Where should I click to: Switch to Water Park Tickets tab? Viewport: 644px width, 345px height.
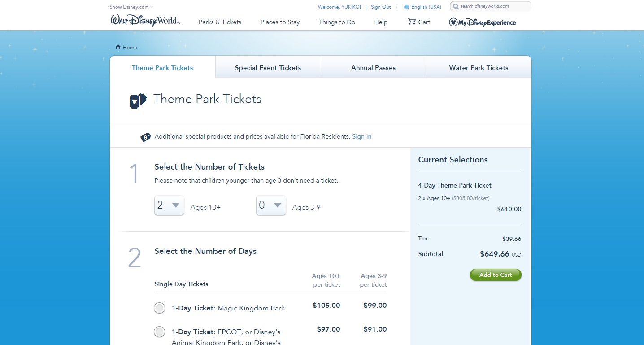(479, 67)
